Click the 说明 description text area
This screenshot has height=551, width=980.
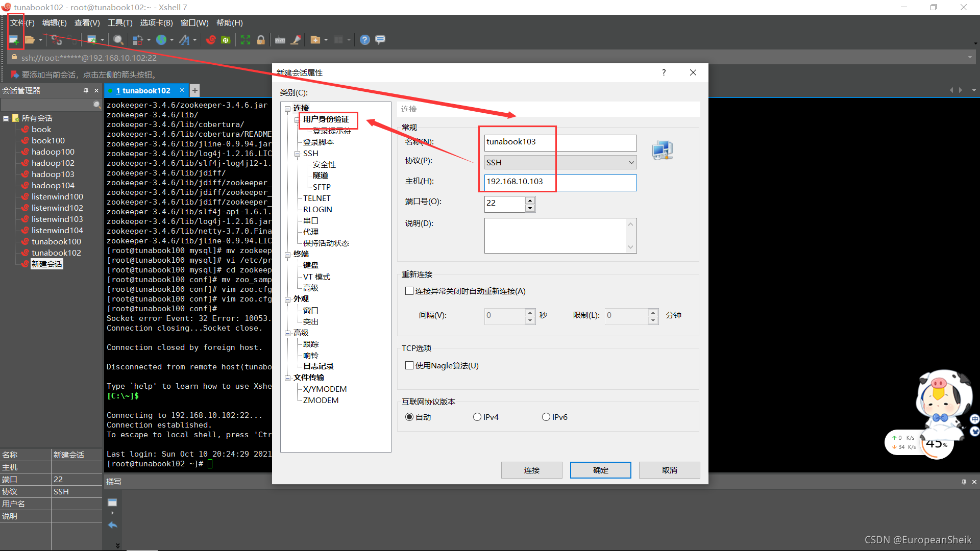pos(560,235)
